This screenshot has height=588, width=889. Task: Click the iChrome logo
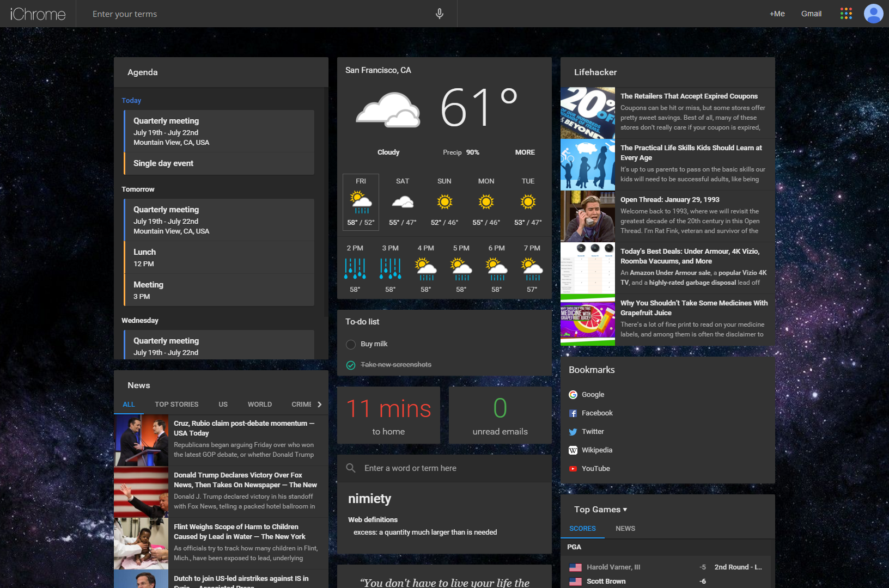[38, 14]
